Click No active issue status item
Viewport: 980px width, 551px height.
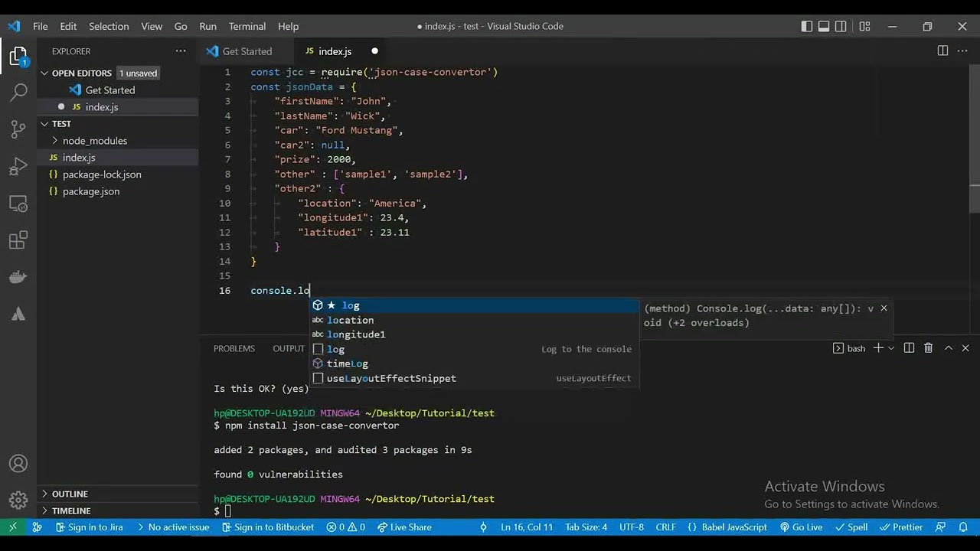click(172, 527)
